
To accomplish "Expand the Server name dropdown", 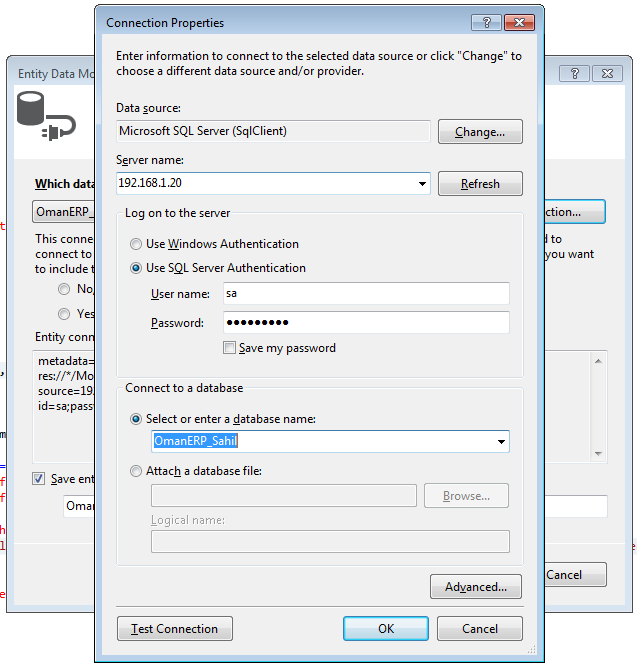I will click(422, 184).
